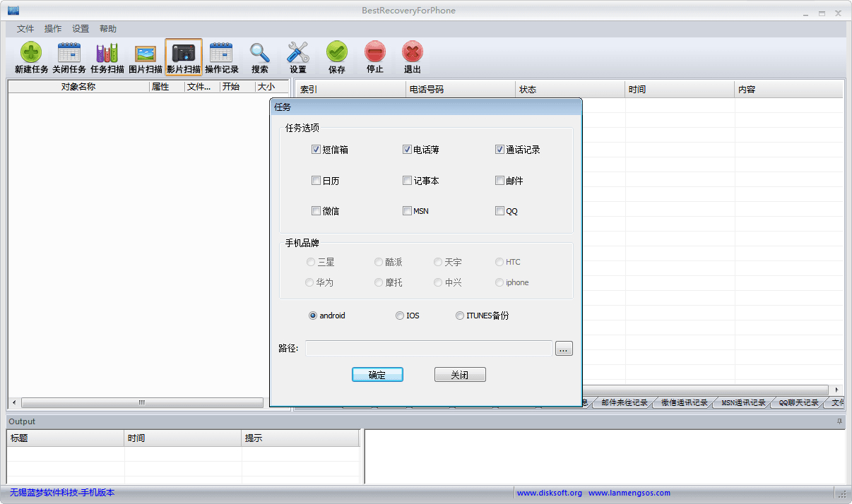The height and width of the screenshot is (504, 852).
Task: Click the 索引 column header
Action: pyautogui.click(x=351, y=90)
